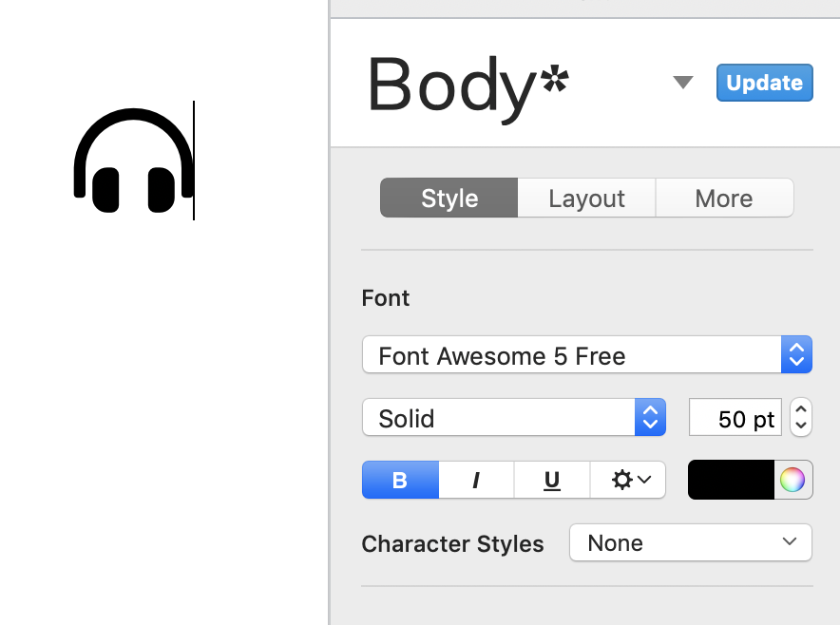Click the blue chevrons on the typeface selector
The height and width of the screenshot is (625, 840).
tap(650, 417)
